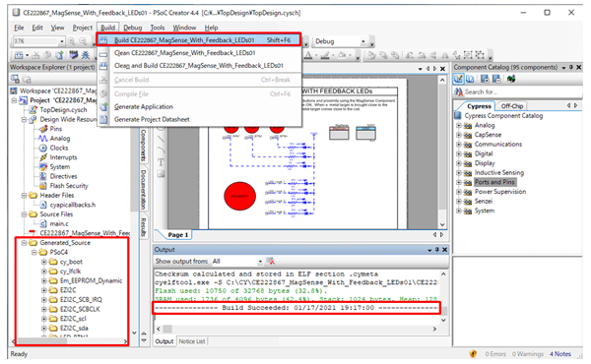The image size is (591, 364).
Task: Close the TopDesign document tab
Action: (443, 69)
